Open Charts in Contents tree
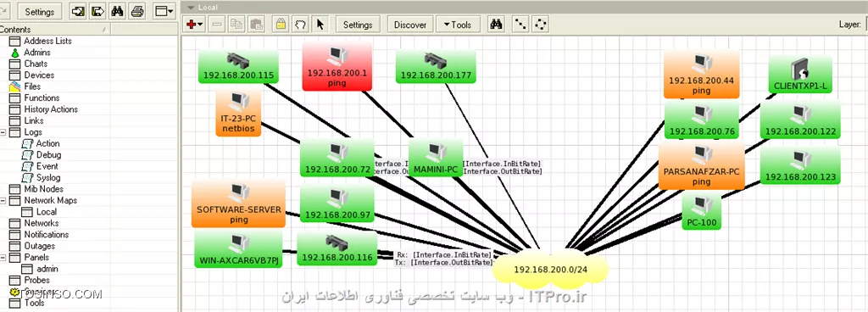The height and width of the screenshot is (312, 868). point(36,64)
